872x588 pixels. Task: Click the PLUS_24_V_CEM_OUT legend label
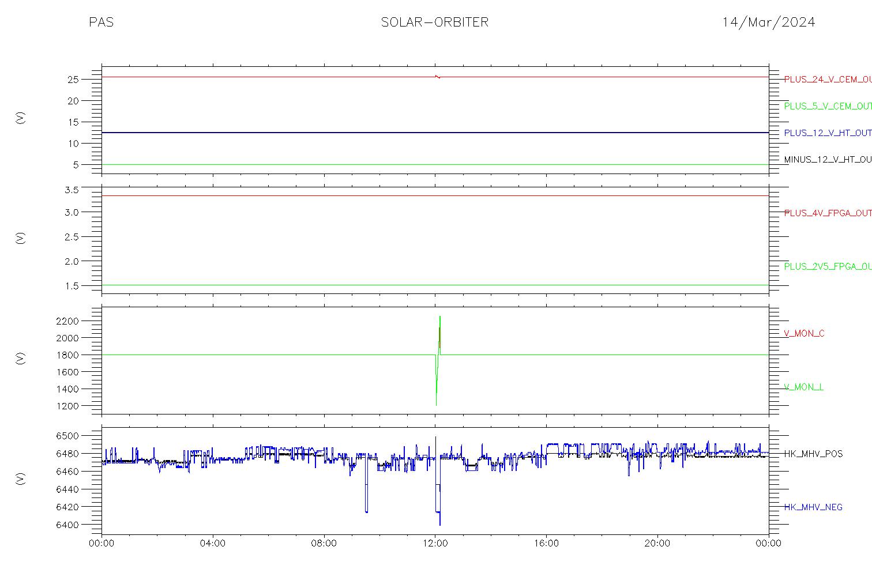[x=828, y=80]
